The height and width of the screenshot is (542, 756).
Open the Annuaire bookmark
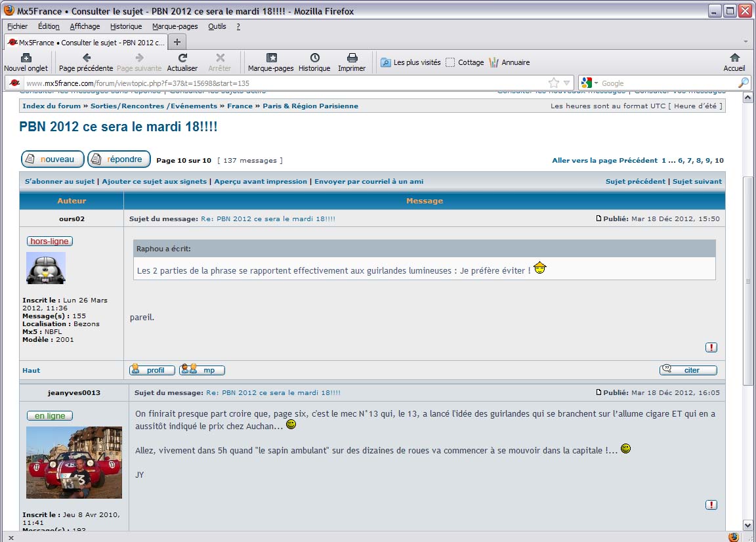click(509, 62)
